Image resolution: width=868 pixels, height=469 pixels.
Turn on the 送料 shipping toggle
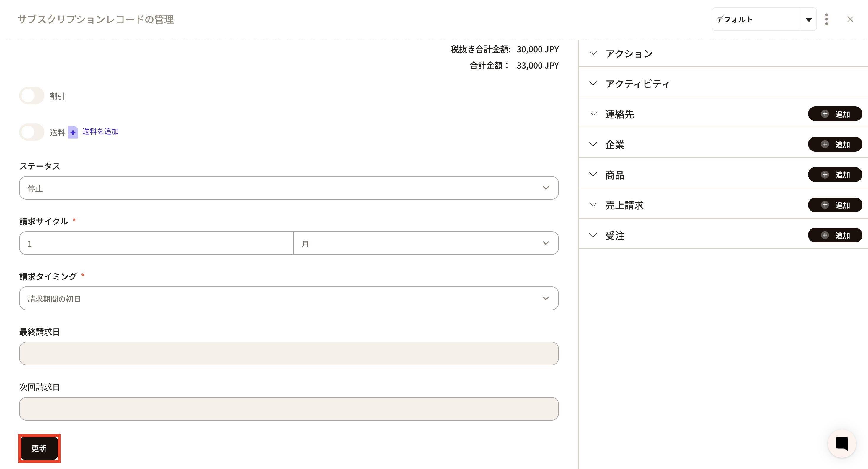pos(32,132)
